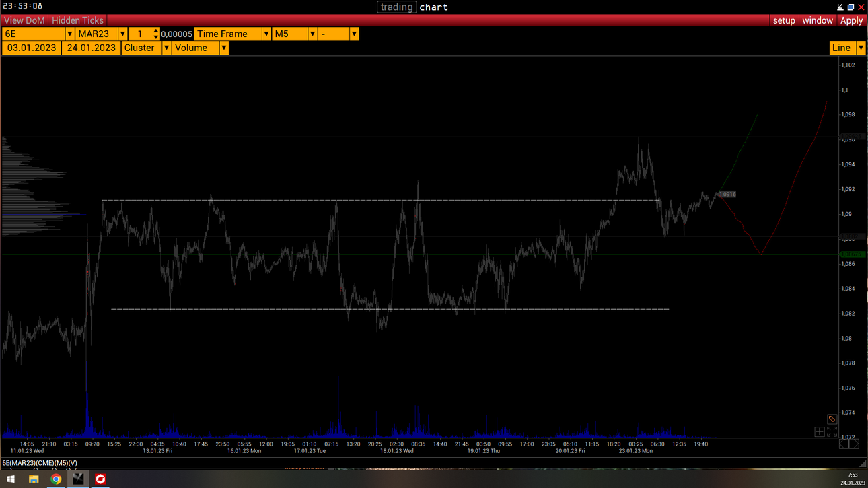868x488 pixels.
Task: Click the 1,076 price axis label
Action: tap(848, 388)
